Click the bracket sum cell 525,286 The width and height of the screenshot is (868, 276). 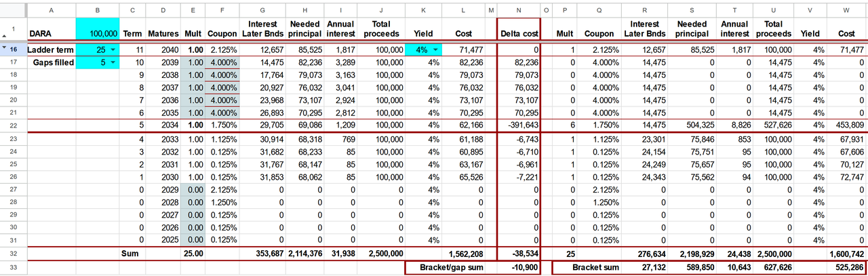click(x=846, y=267)
